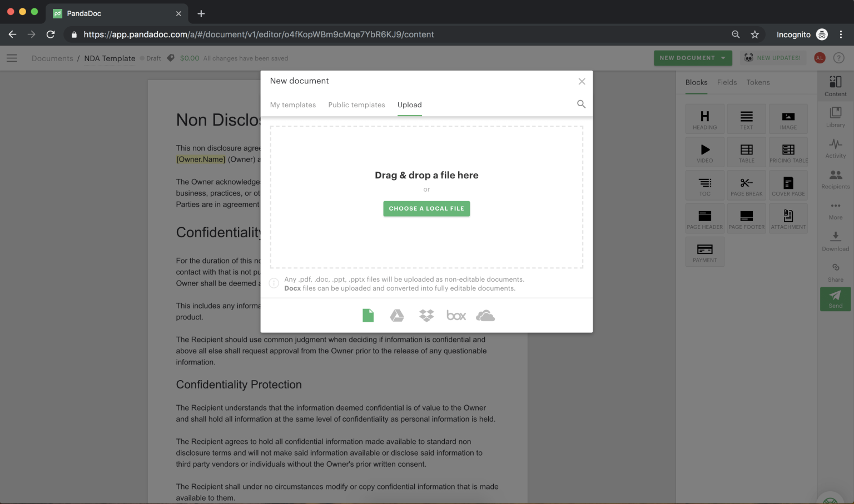Select the Video block
The image size is (854, 504).
tap(704, 152)
